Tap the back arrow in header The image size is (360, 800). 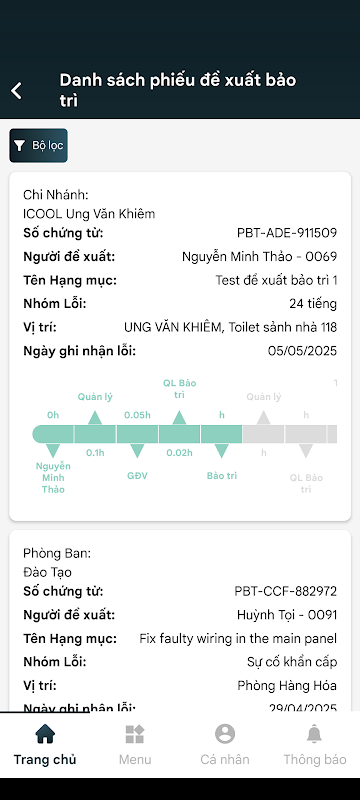[17, 91]
